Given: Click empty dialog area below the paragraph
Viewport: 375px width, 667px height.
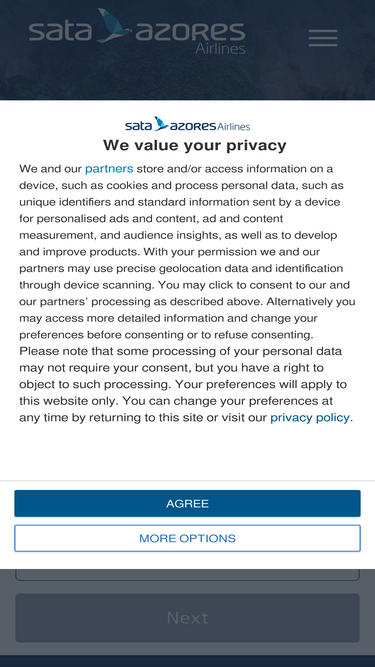Looking at the screenshot, I should (188, 453).
